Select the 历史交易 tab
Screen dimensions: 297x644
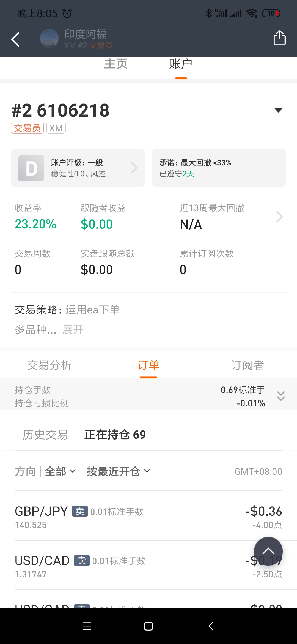pos(45,435)
